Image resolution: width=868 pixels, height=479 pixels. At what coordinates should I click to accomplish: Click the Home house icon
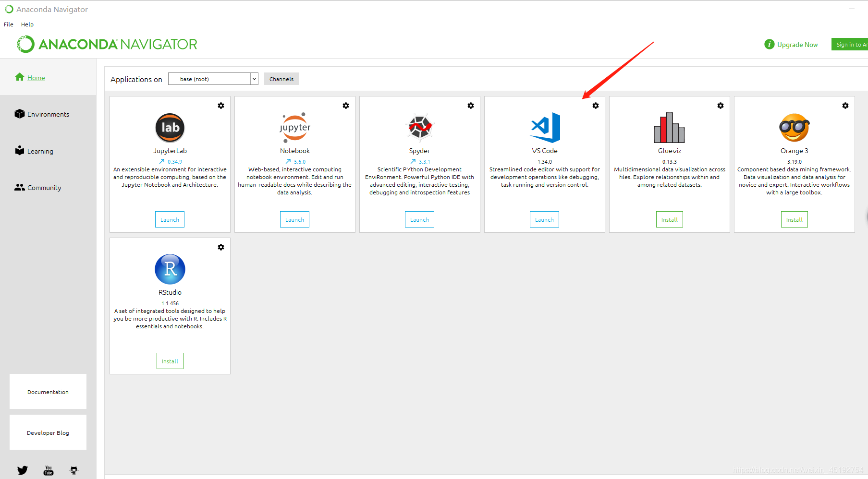tap(20, 77)
